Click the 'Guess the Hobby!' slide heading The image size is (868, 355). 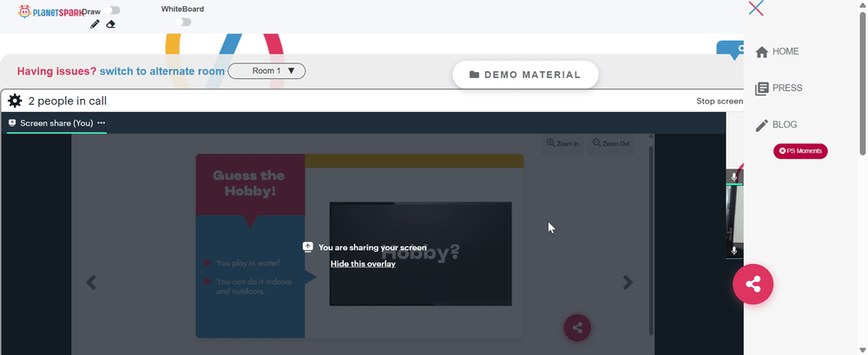(x=248, y=183)
